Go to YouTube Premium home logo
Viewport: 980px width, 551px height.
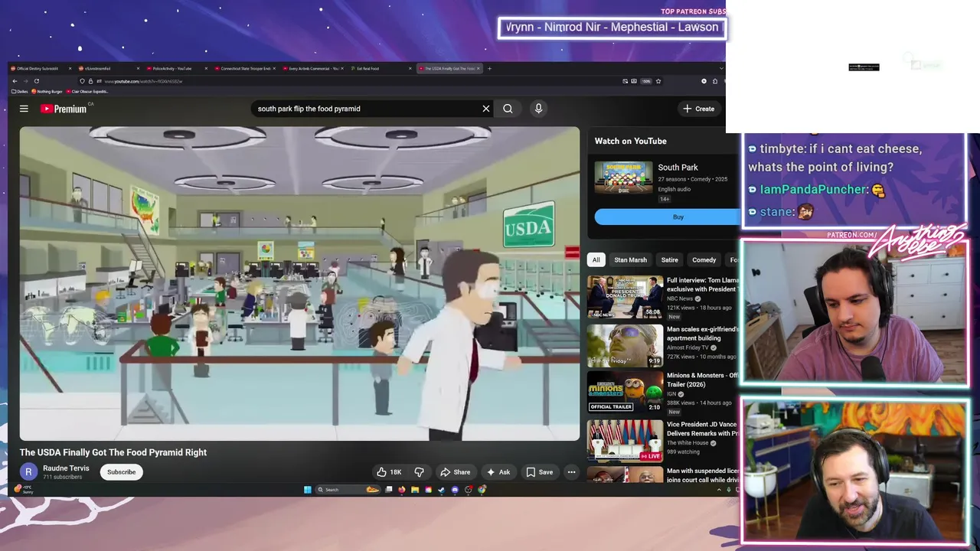tap(64, 109)
